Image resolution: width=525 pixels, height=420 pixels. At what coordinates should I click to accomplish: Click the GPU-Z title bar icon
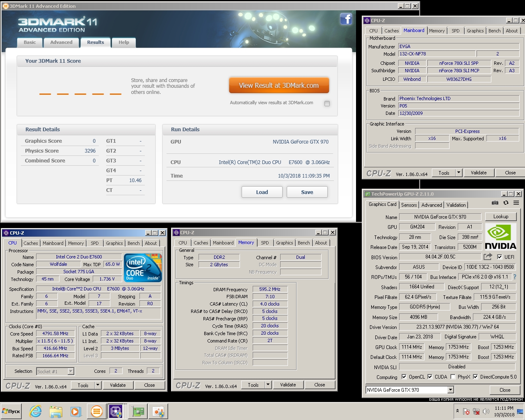[367, 194]
